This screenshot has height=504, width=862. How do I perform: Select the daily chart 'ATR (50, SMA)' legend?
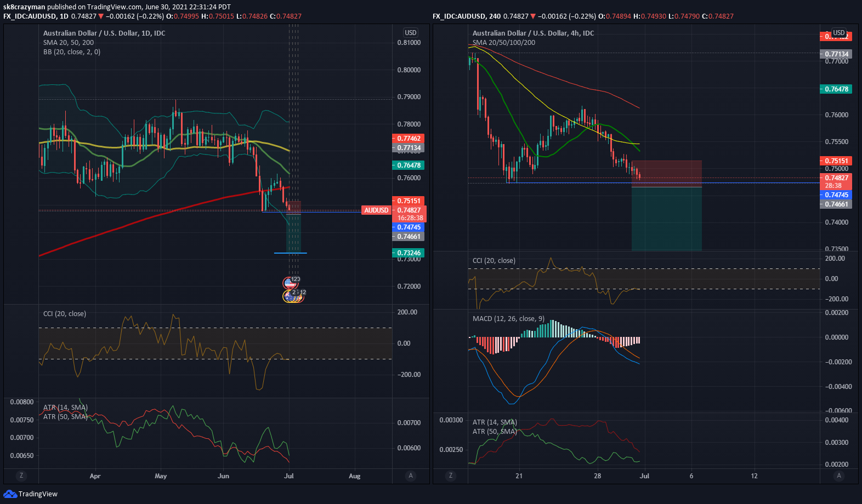coord(65,416)
